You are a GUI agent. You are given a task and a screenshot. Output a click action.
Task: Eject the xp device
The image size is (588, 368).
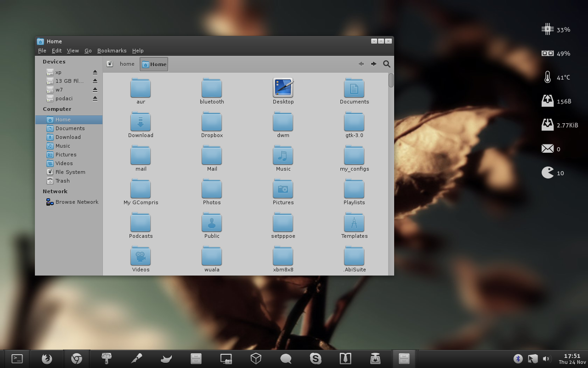pyautogui.click(x=95, y=72)
